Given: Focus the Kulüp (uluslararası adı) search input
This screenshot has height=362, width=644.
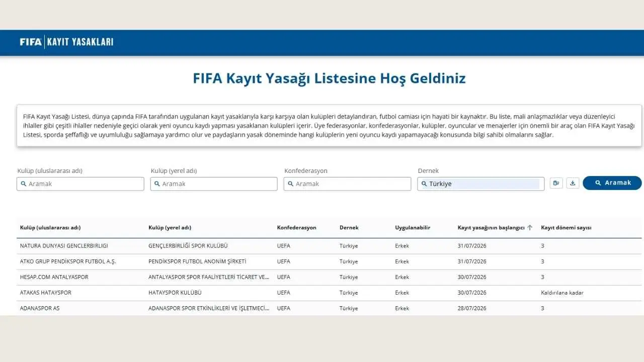Looking at the screenshot, I should 80,184.
